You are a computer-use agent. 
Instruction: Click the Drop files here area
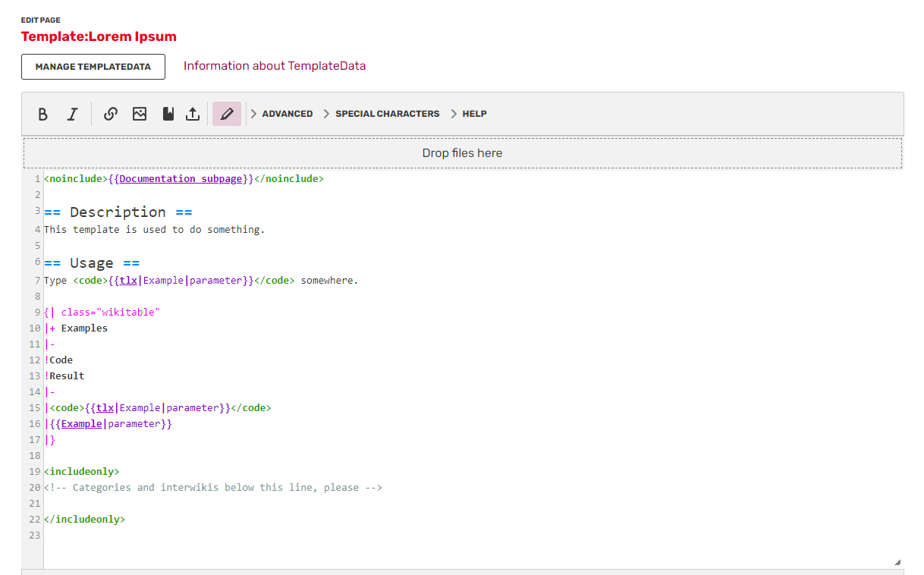pyautogui.click(x=462, y=153)
